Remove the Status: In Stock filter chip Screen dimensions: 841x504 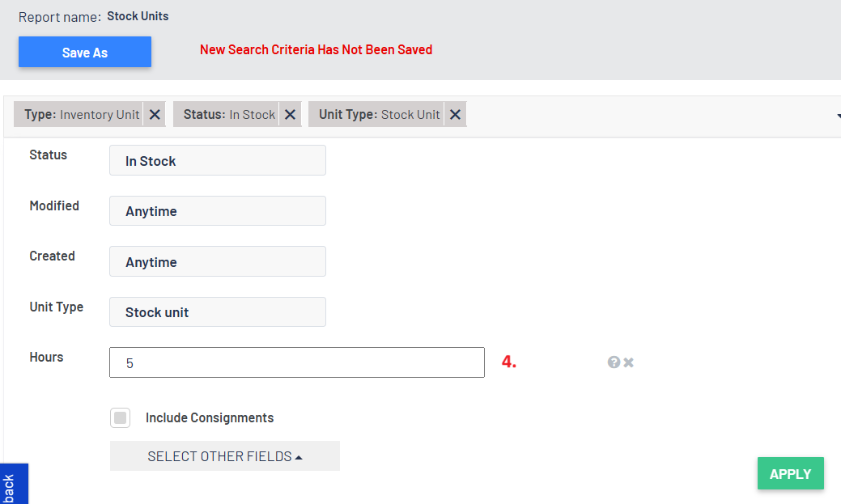291,115
